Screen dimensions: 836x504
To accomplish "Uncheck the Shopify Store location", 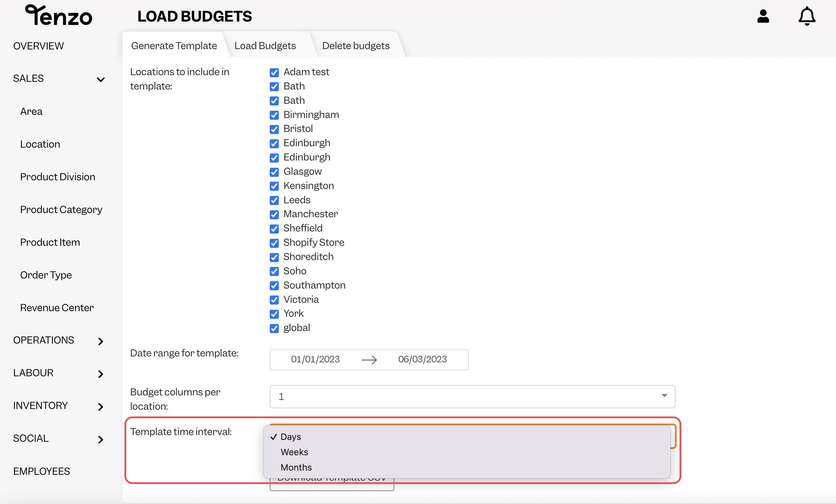I will point(274,243).
